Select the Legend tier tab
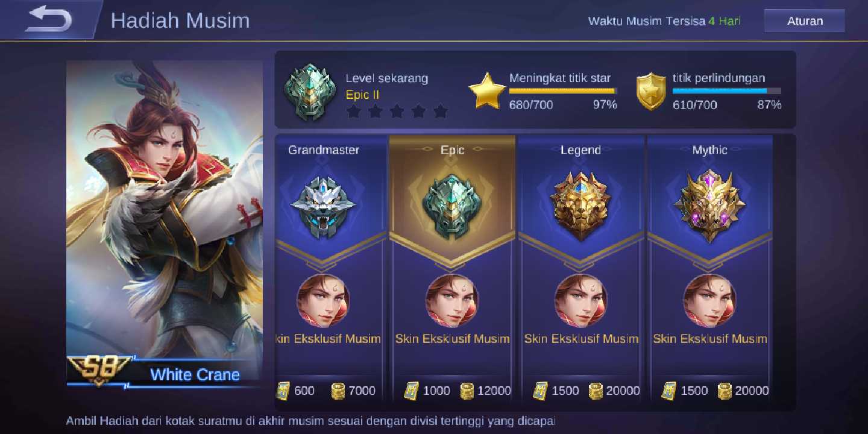868x434 pixels. (580, 150)
